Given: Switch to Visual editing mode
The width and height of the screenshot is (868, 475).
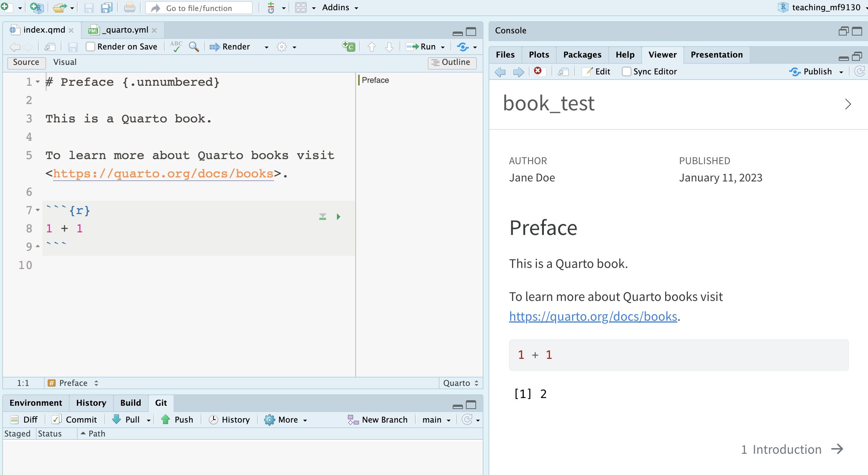Looking at the screenshot, I should click(65, 62).
